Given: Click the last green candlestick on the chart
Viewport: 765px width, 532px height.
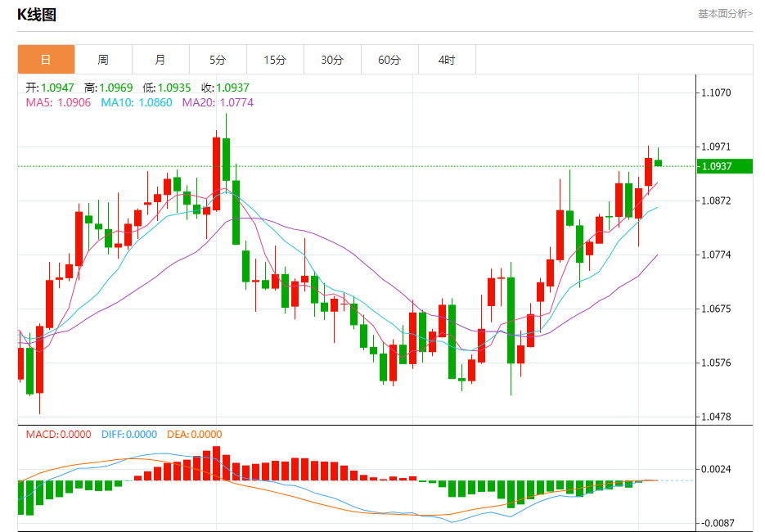Looking at the screenshot, I should click(x=658, y=163).
